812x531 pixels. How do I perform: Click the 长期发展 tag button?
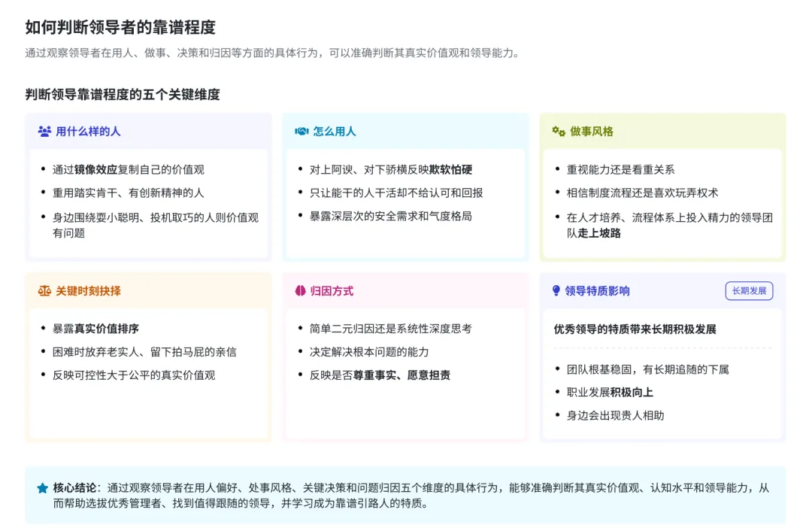[x=749, y=290]
